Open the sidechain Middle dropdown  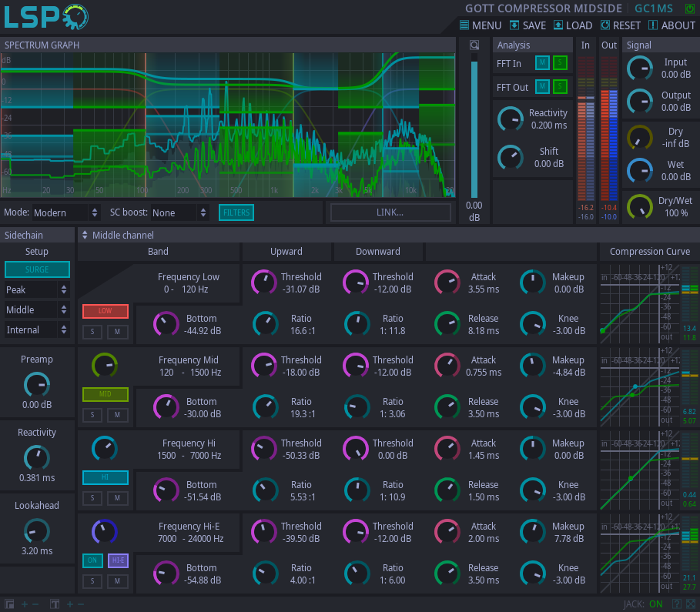click(37, 309)
